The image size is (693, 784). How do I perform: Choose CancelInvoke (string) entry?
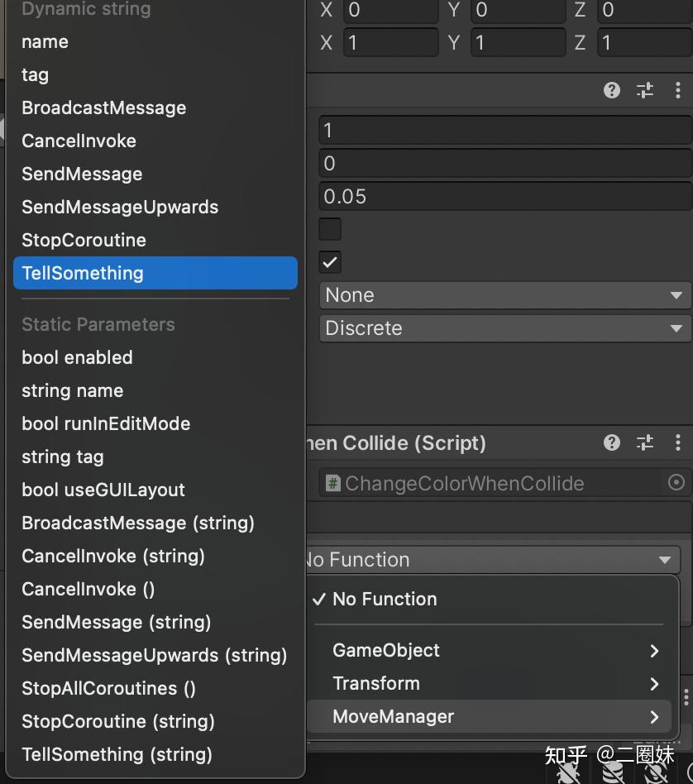coord(155,556)
